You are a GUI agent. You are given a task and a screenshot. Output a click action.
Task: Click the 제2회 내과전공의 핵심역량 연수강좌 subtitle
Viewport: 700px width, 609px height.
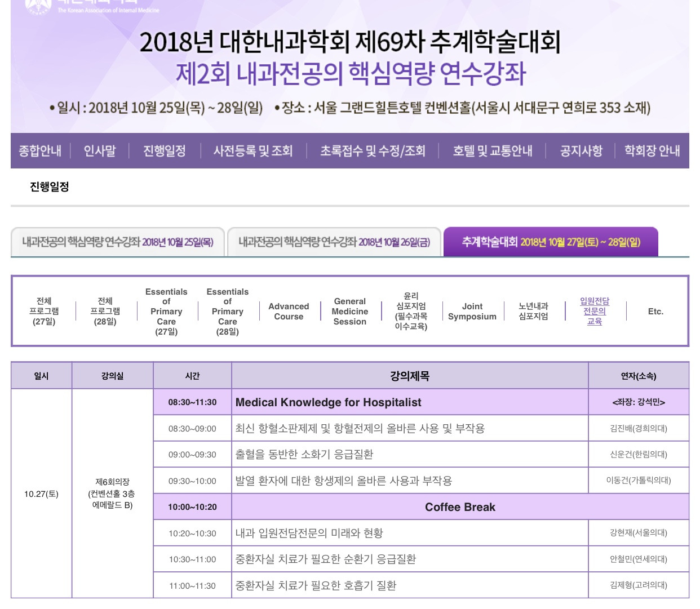pos(351,74)
